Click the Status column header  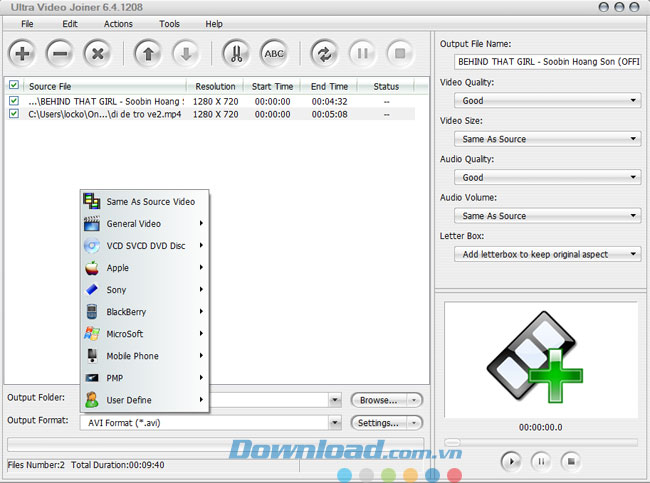(386, 86)
